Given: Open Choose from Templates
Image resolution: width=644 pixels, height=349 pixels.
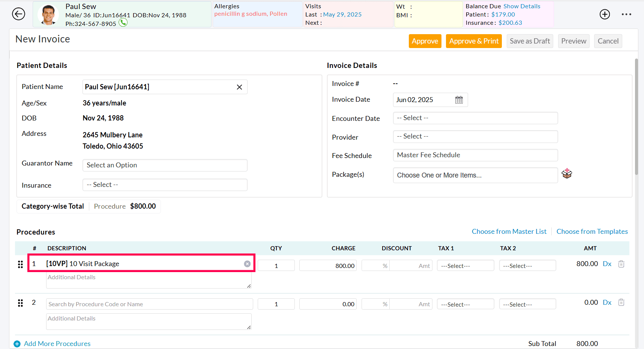Looking at the screenshot, I should point(592,231).
